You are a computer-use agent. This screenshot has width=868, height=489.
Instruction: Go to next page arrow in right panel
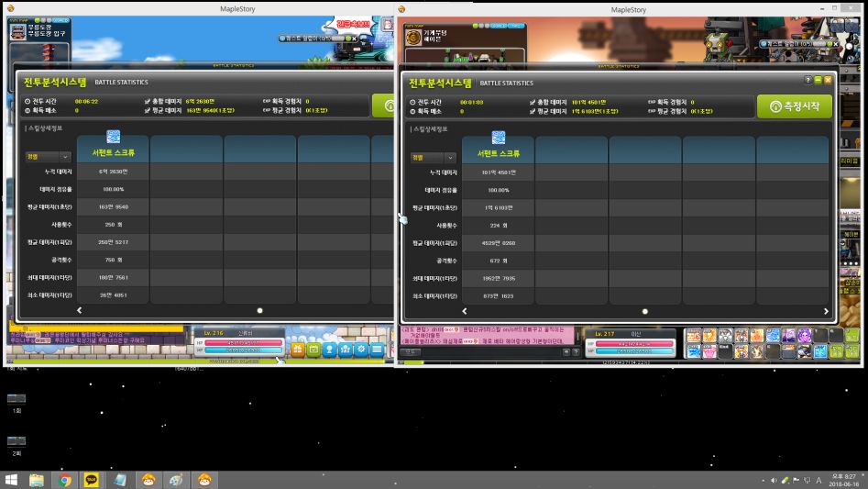tap(826, 311)
